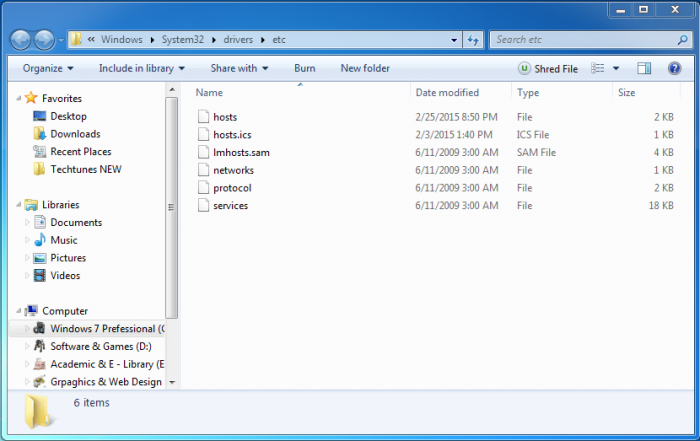Open Downloads in Favorites
700x441 pixels.
75,134
